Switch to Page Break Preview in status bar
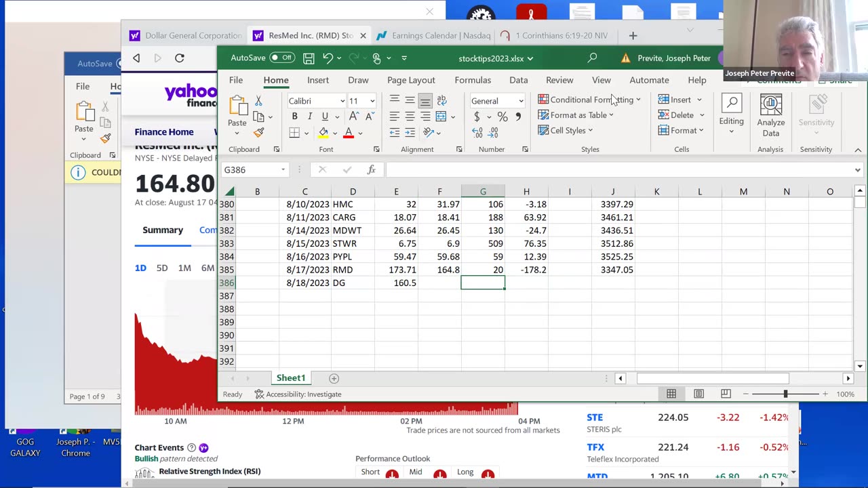Screen dimensions: 868x488 pyautogui.click(x=726, y=394)
